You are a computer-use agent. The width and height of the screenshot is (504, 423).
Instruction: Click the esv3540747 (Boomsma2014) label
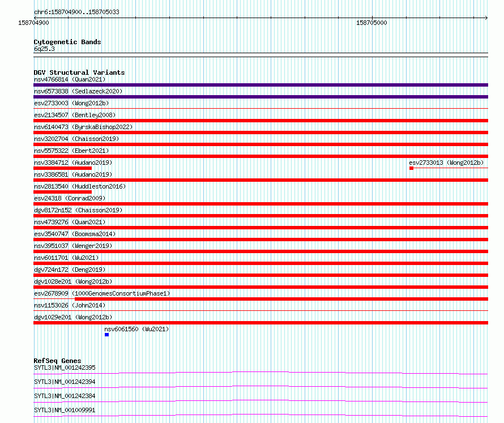[75, 234]
